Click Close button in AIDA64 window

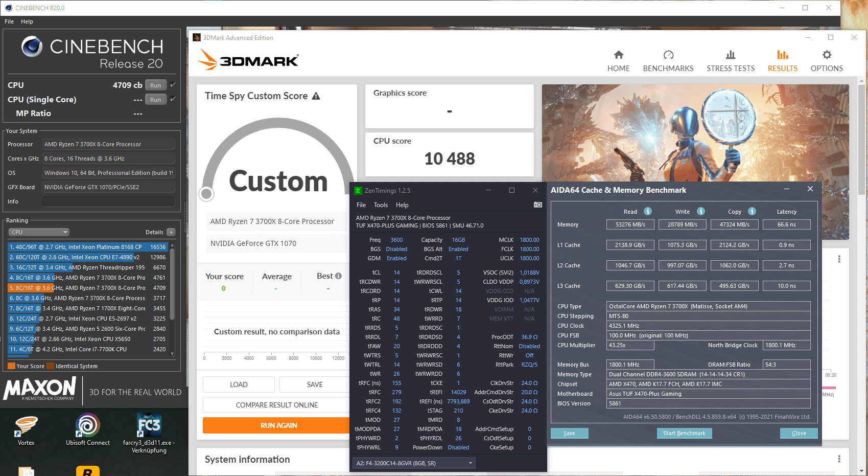(799, 433)
